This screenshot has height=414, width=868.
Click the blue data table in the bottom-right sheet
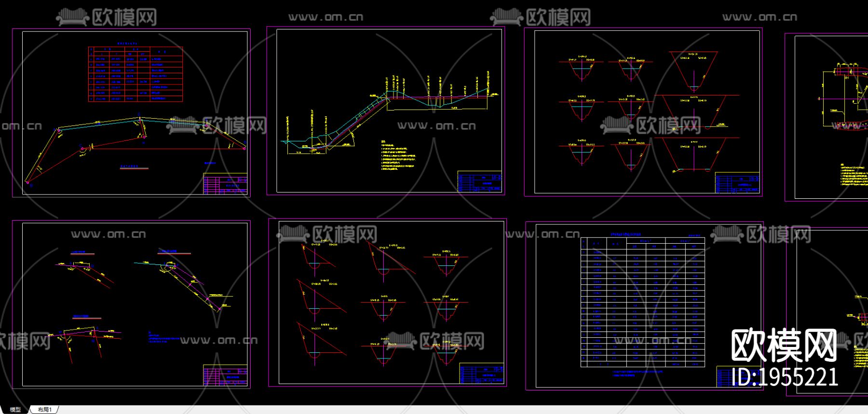(643, 302)
